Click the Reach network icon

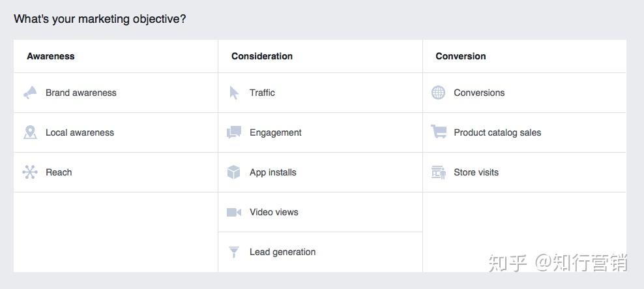point(30,172)
